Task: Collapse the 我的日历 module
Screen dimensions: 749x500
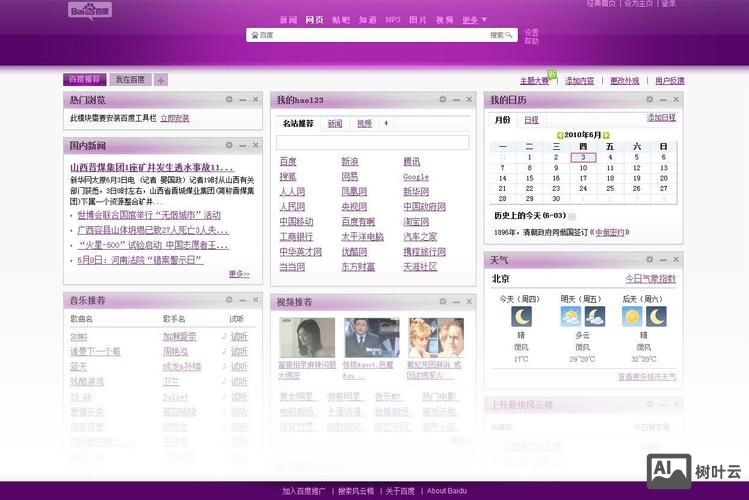Action: [663, 100]
